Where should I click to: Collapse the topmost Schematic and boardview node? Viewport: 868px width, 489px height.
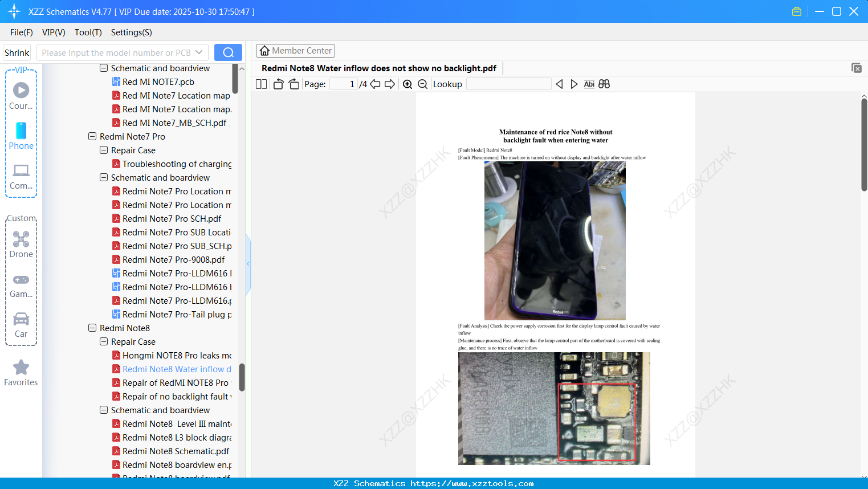(104, 68)
